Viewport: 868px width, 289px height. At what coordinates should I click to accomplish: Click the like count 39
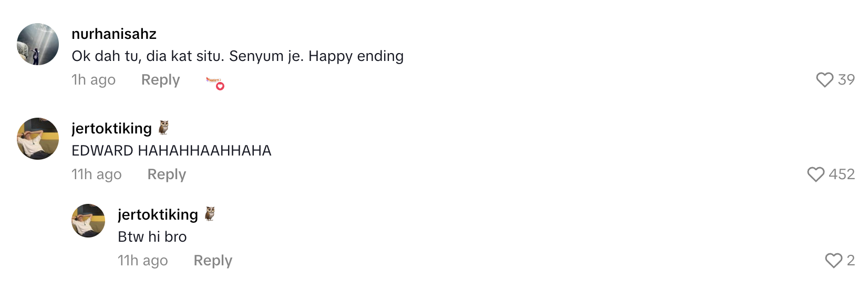click(x=846, y=80)
